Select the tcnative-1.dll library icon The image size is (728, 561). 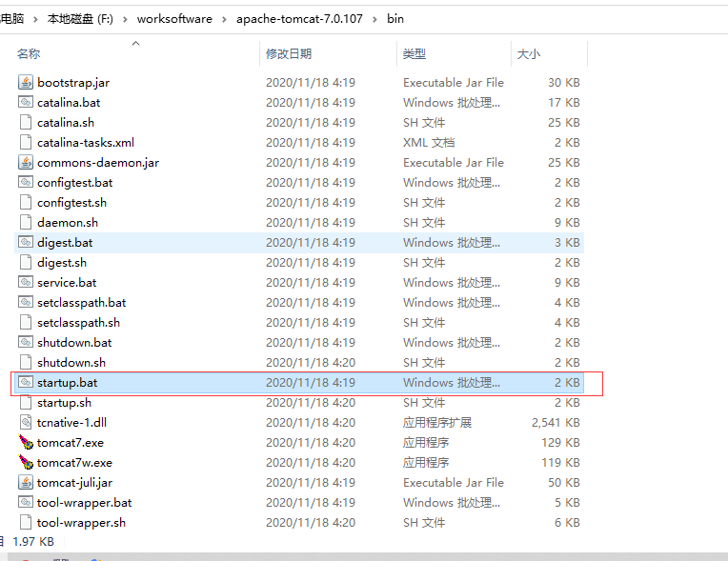point(26,422)
